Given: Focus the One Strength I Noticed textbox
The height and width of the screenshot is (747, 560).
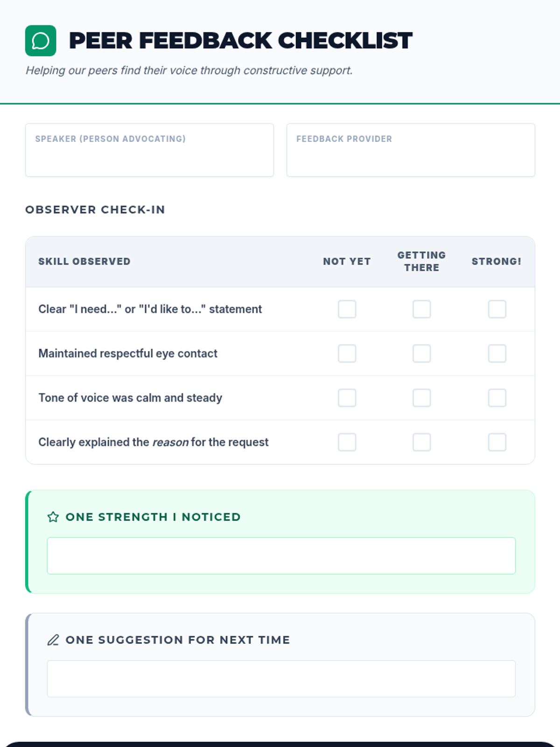Looking at the screenshot, I should [x=281, y=556].
